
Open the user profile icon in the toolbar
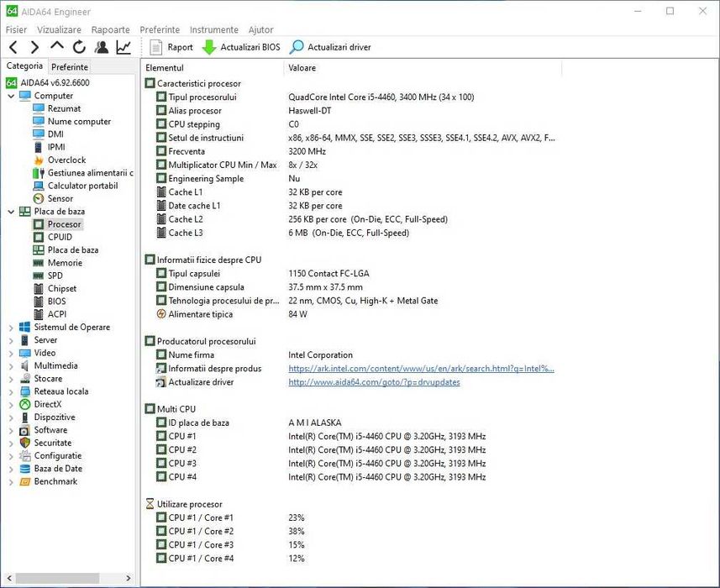[102, 47]
